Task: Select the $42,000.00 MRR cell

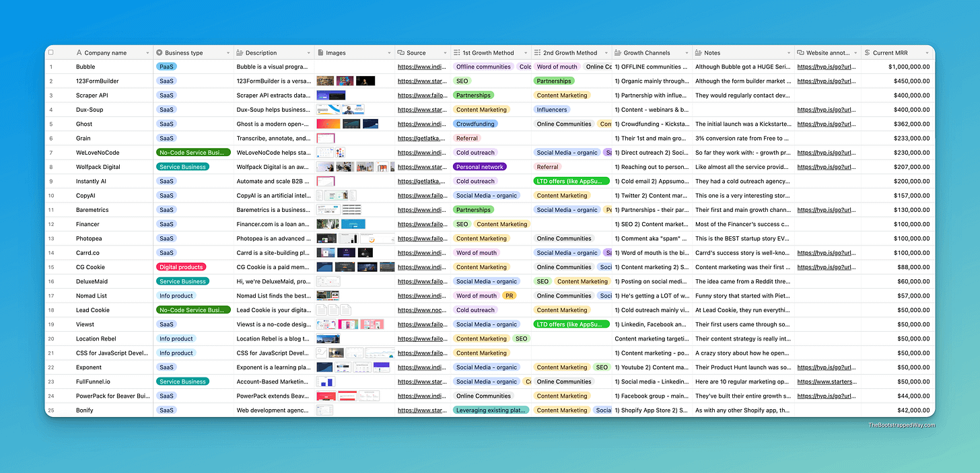Action: (898, 410)
